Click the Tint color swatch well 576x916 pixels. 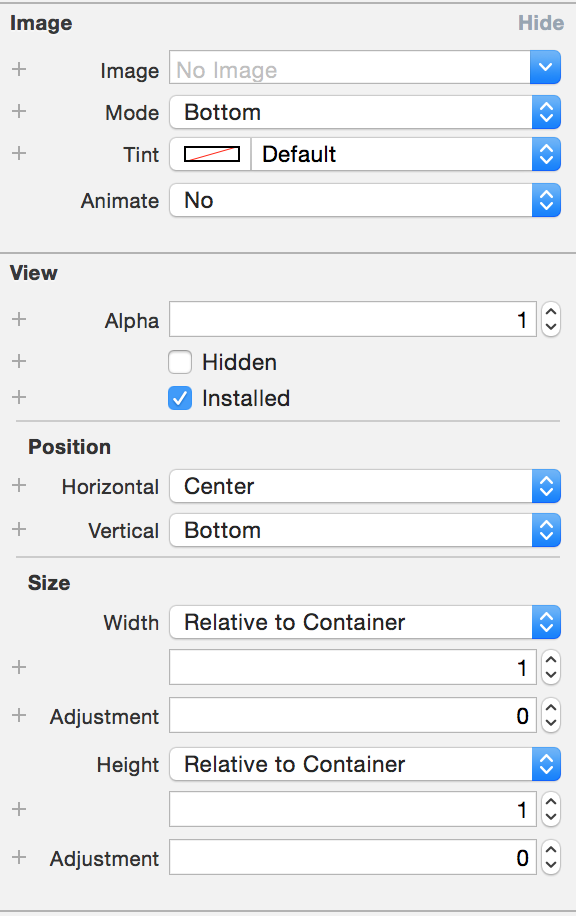pos(211,154)
